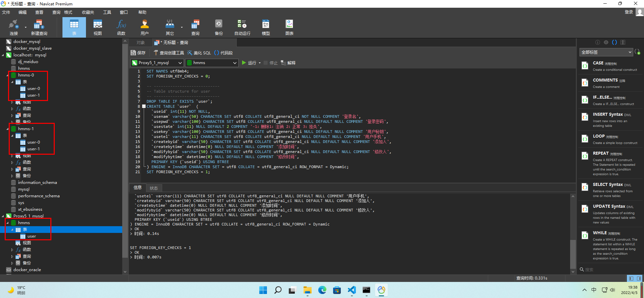Viewport: 644px width, 298px height.
Task: Open the terminal app from taskbar
Action: 366,290
